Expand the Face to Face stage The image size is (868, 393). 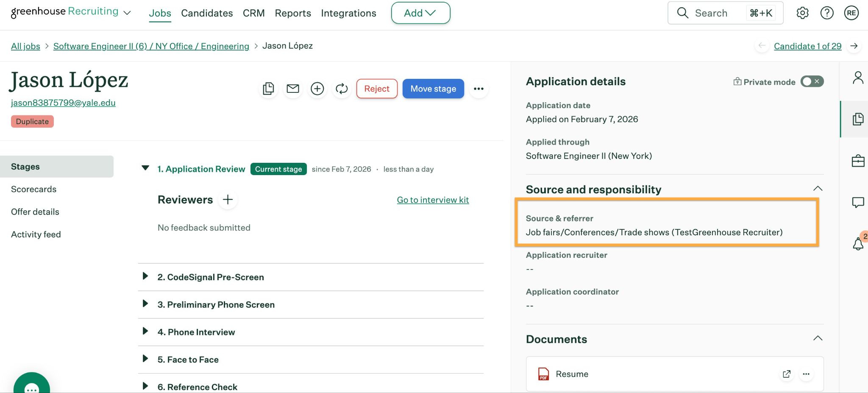145,359
